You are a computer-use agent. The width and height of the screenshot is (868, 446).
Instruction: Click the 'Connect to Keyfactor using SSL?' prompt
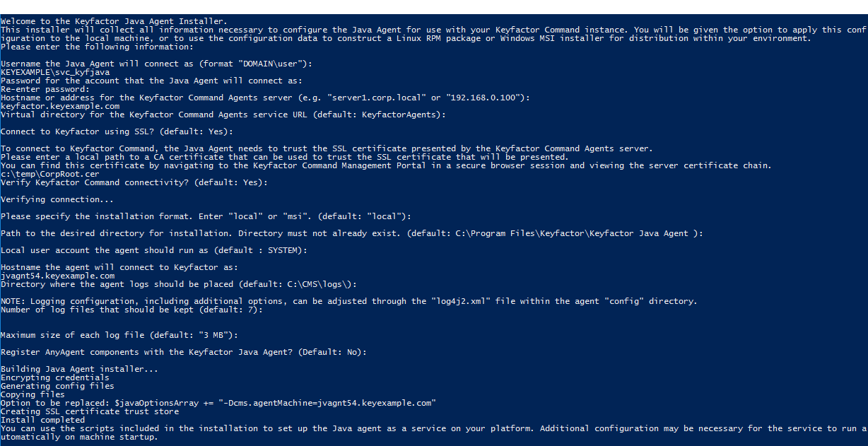[117, 131]
